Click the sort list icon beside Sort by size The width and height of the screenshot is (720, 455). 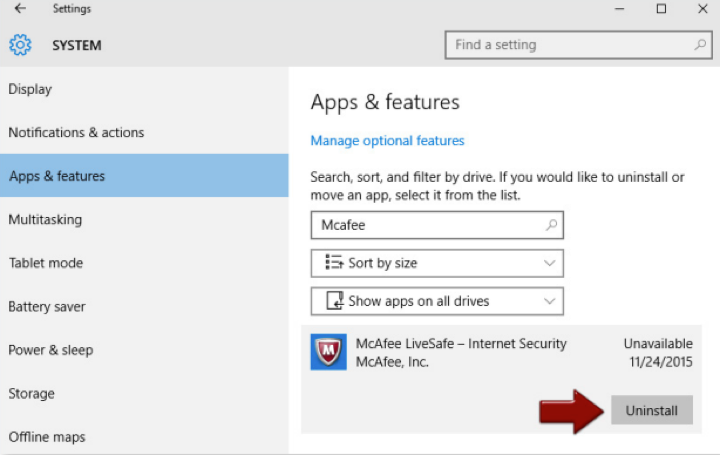tap(333, 263)
